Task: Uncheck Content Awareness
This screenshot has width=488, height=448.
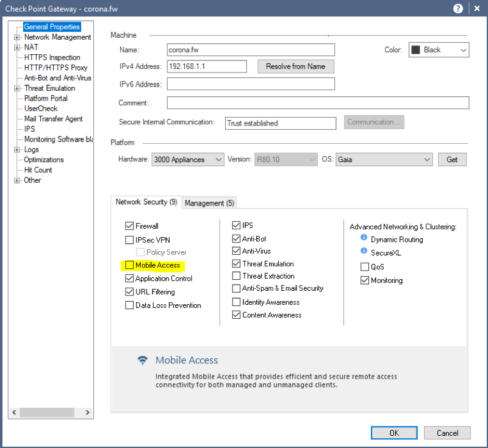Action: pos(236,315)
